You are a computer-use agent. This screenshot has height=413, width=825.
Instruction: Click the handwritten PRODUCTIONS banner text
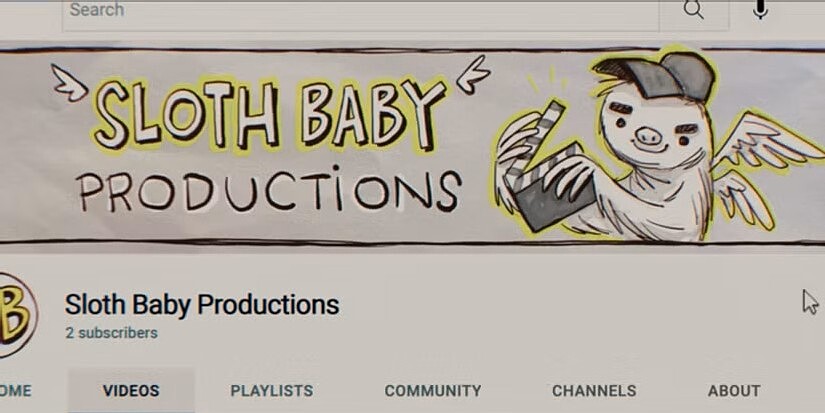(269, 190)
